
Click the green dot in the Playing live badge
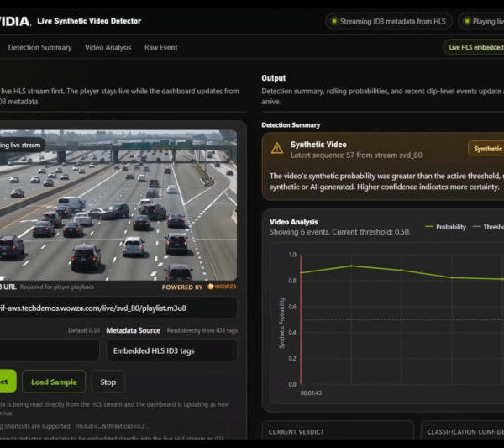click(x=467, y=21)
